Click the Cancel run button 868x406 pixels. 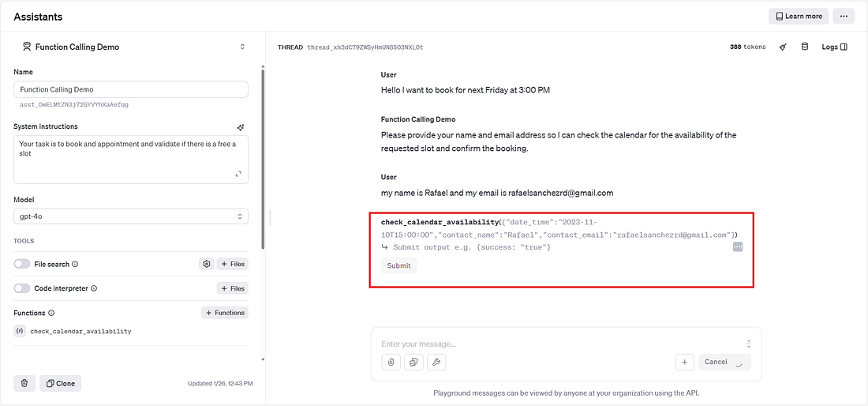(724, 363)
